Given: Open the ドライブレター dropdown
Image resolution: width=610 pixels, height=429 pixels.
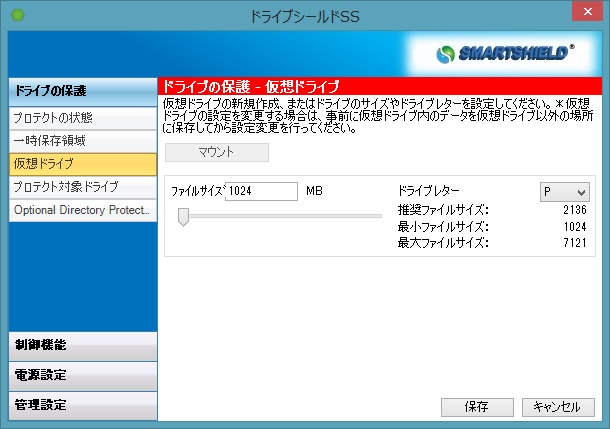Looking at the screenshot, I should (565, 191).
